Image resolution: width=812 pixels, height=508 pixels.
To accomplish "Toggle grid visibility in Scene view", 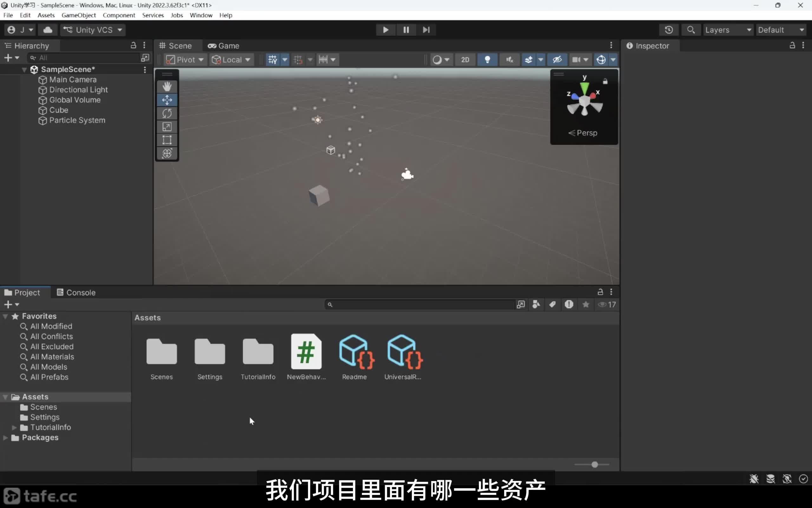I will [272, 60].
